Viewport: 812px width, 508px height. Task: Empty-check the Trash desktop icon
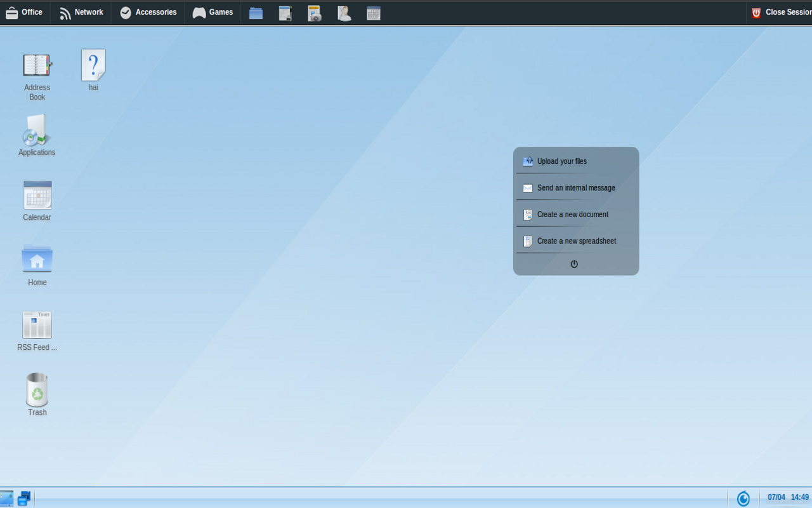(37, 394)
